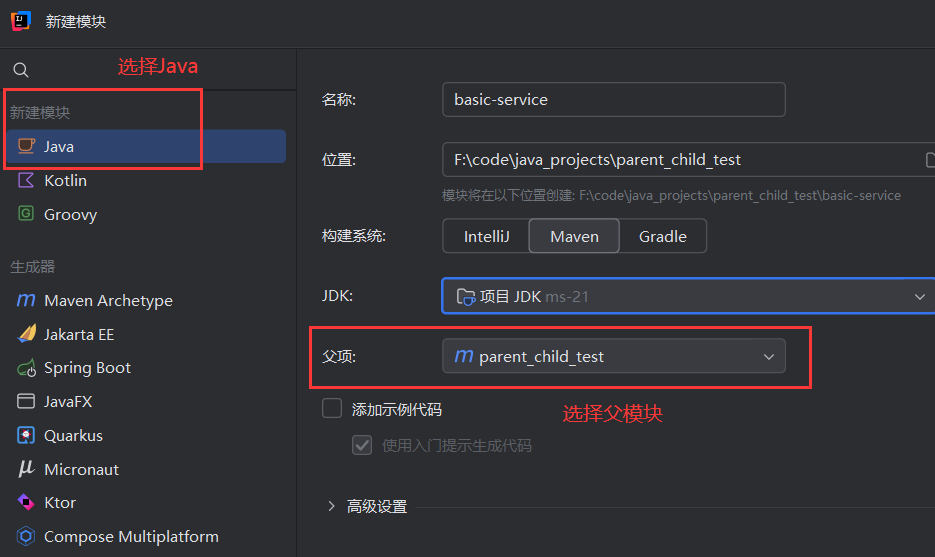Select the Quarkus generator icon
This screenshot has width=935, height=557.
point(26,436)
